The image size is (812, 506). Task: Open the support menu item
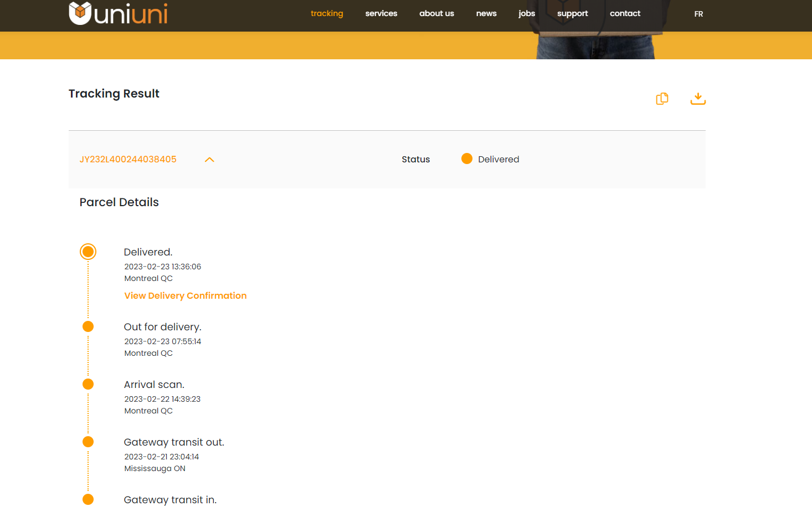tap(572, 13)
